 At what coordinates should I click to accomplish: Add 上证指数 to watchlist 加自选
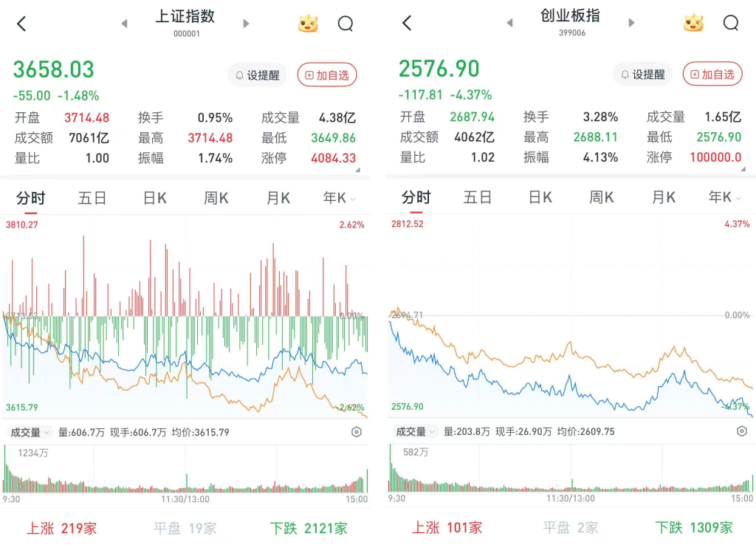(327, 75)
